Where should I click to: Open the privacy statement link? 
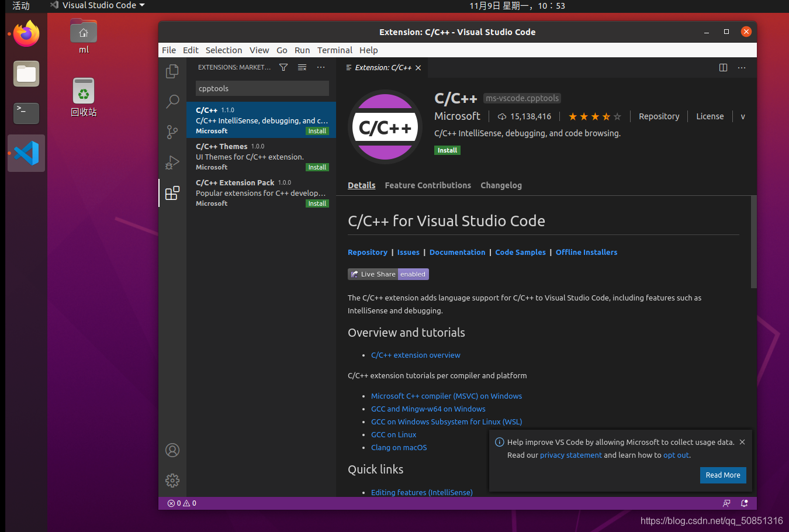(570, 455)
